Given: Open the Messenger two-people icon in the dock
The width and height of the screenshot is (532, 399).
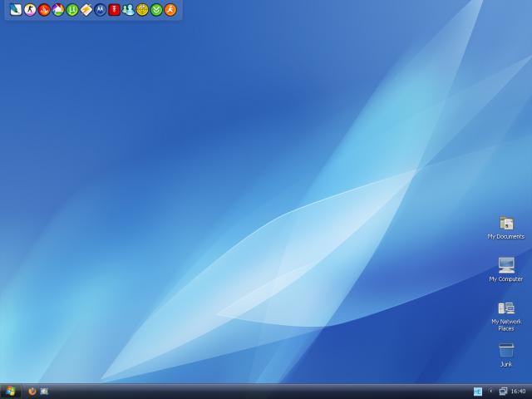Looking at the screenshot, I should click(128, 10).
